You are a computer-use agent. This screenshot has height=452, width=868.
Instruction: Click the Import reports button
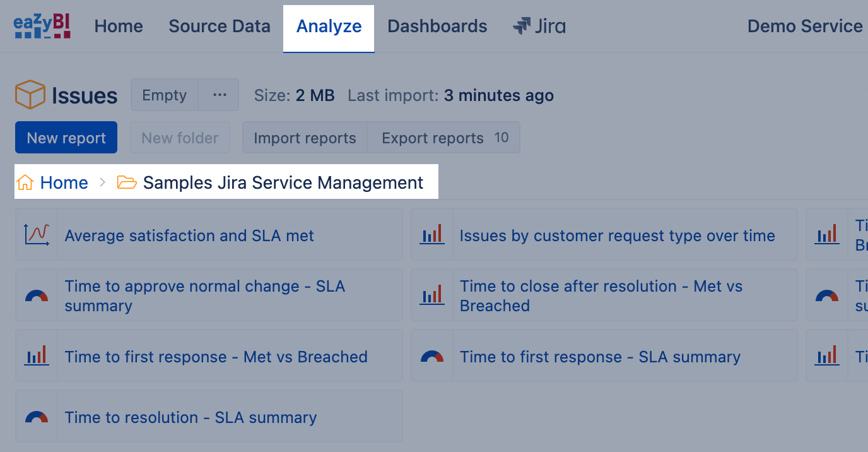coord(305,137)
